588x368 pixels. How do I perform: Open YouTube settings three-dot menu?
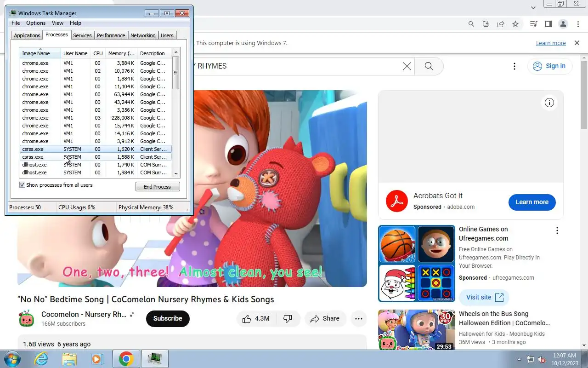[x=514, y=66]
